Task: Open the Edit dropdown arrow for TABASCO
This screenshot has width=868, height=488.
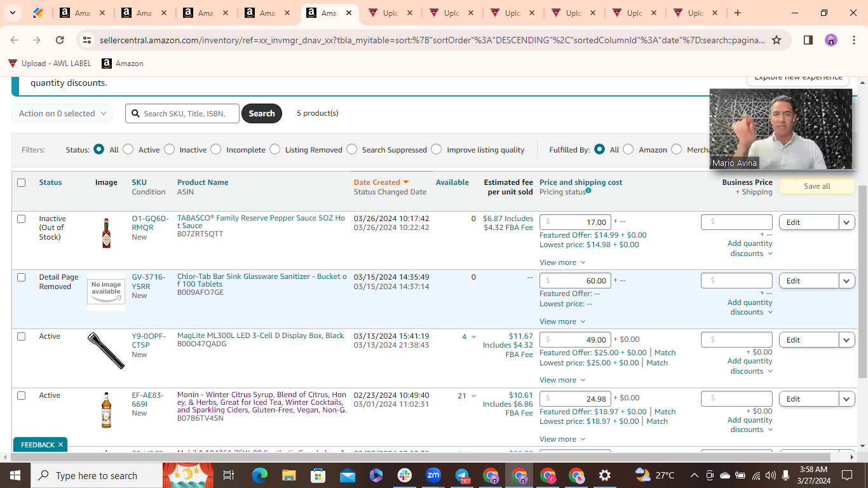Action: (847, 222)
